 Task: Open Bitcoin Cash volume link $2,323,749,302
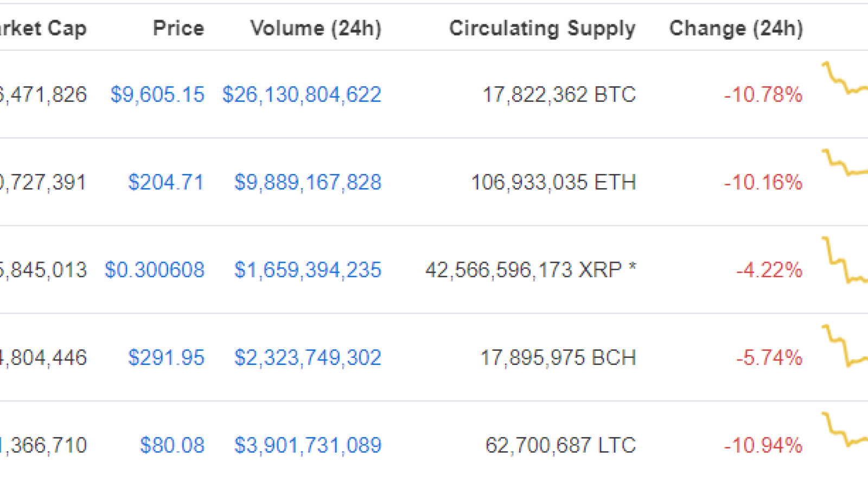[308, 358]
